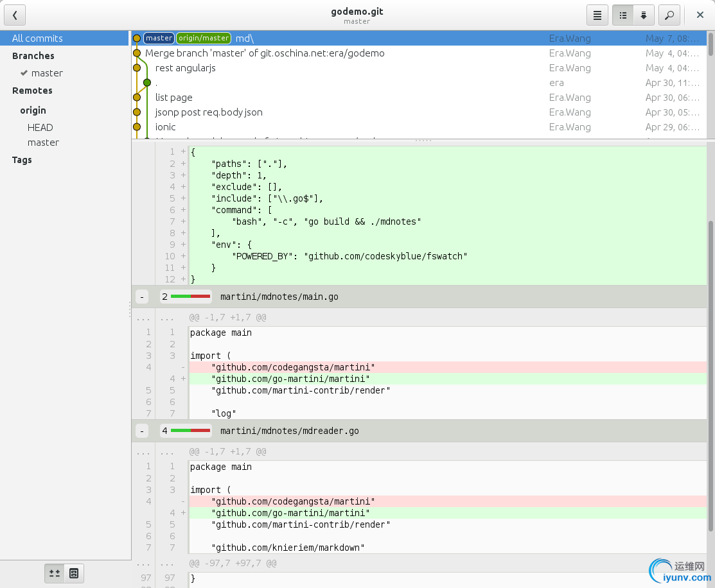Switch to the commit view (down-arrow icon)

[644, 15]
